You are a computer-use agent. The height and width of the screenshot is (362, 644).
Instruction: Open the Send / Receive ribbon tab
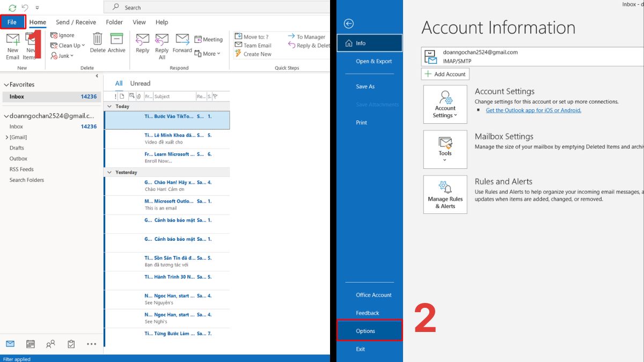76,22
